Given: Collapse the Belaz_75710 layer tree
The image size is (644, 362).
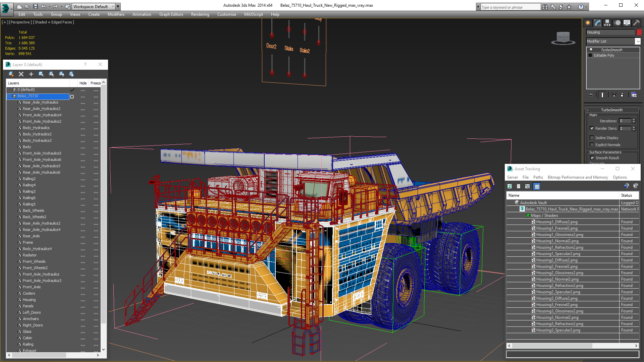Looking at the screenshot, I should pos(9,96).
